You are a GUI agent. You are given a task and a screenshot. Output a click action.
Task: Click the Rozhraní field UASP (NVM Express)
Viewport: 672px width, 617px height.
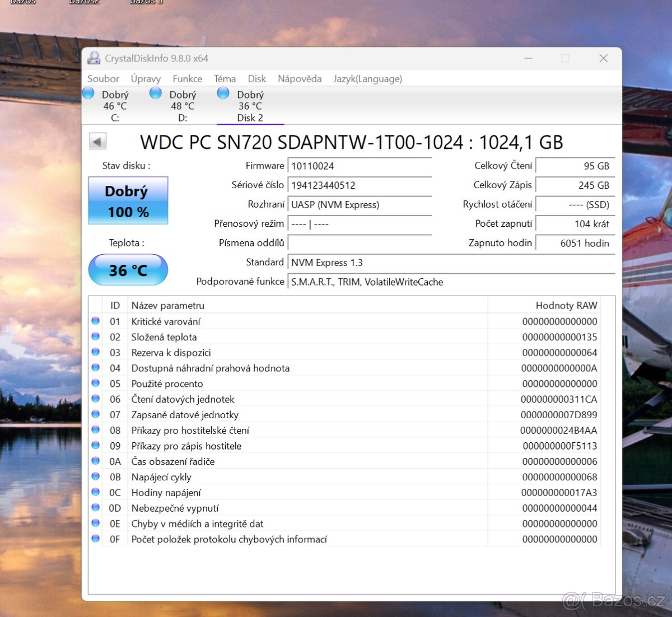360,204
